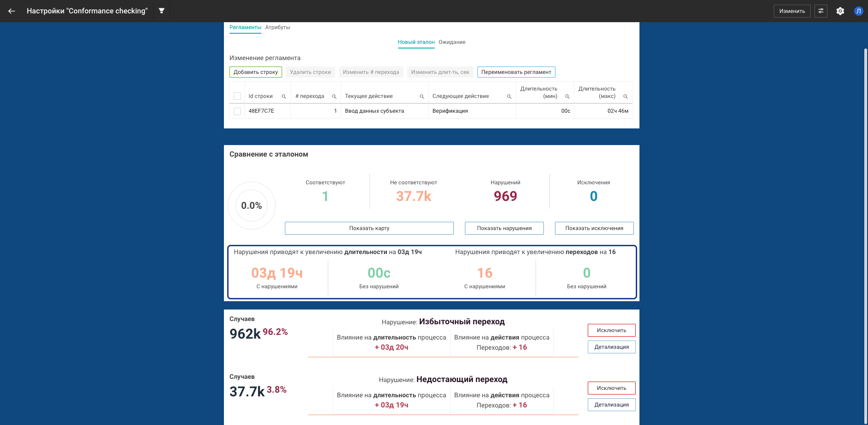Screen dimensions: 868x425
Task: Search the # перехода column
Action: [334, 97]
